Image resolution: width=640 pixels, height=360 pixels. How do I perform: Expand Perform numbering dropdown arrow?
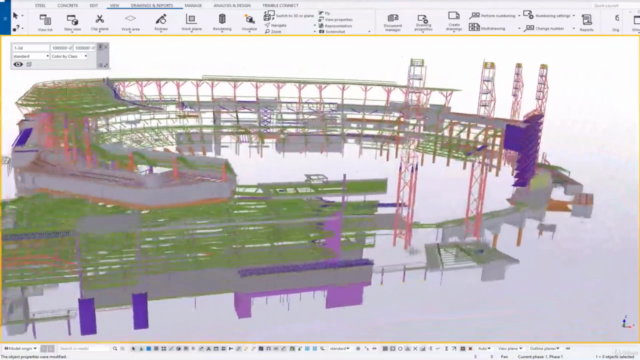click(x=519, y=16)
